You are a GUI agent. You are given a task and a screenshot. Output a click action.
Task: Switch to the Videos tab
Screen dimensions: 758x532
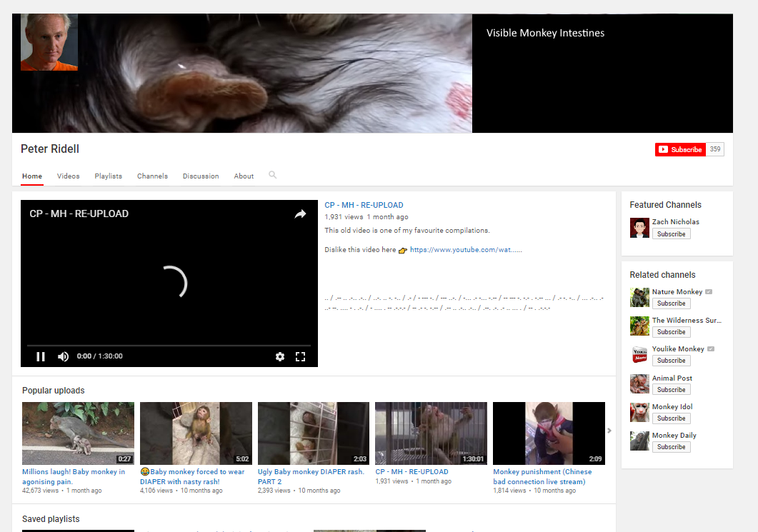click(69, 176)
